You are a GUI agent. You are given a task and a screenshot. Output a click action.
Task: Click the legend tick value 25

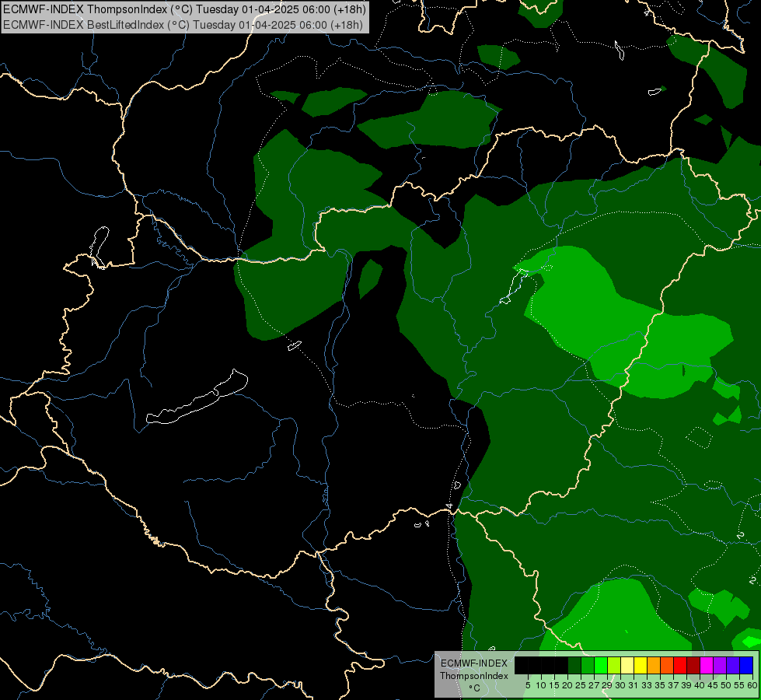(581, 685)
